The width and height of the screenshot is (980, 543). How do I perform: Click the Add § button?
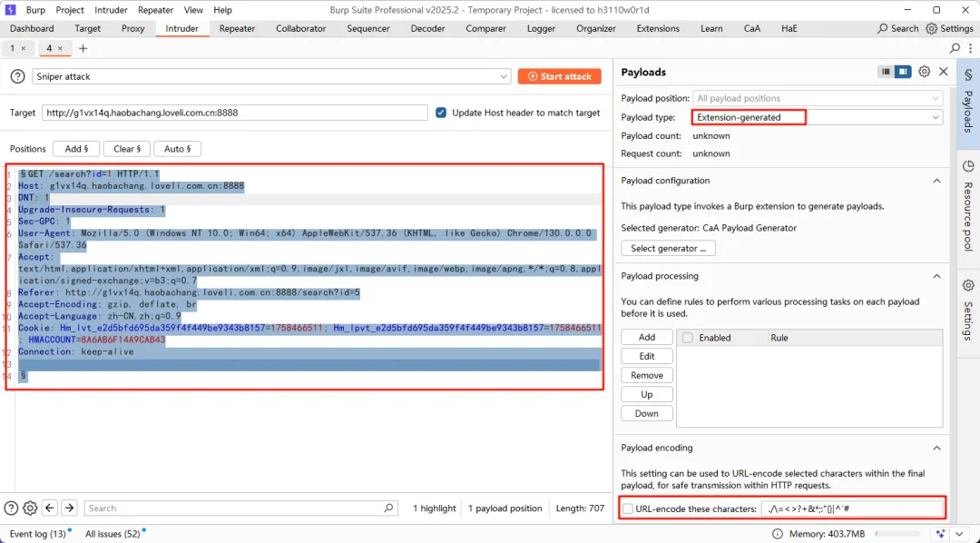click(76, 149)
